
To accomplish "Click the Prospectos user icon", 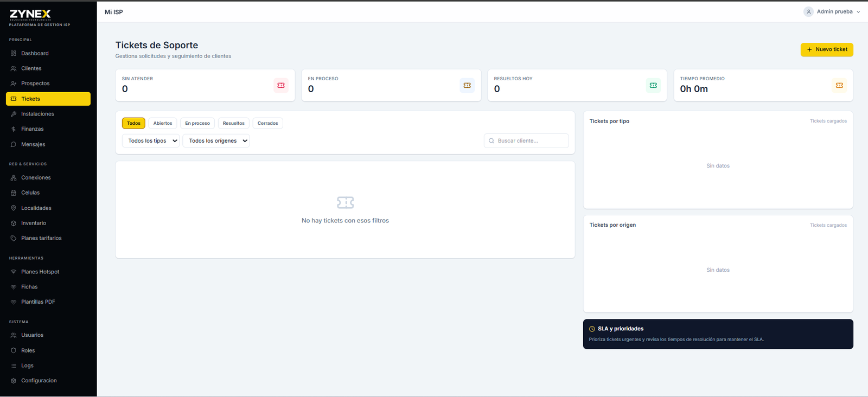I will point(14,84).
